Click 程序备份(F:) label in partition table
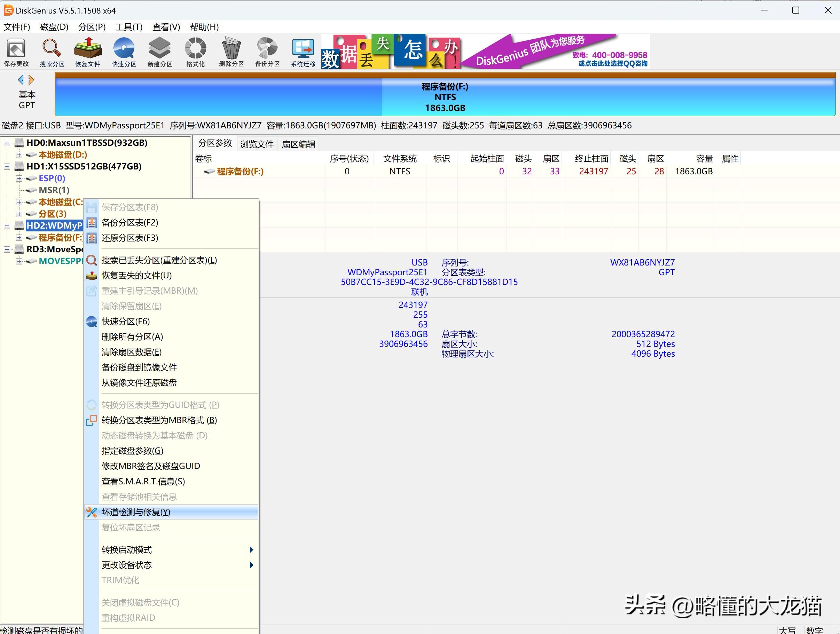Screen dimensions: 840x634 coord(241,172)
